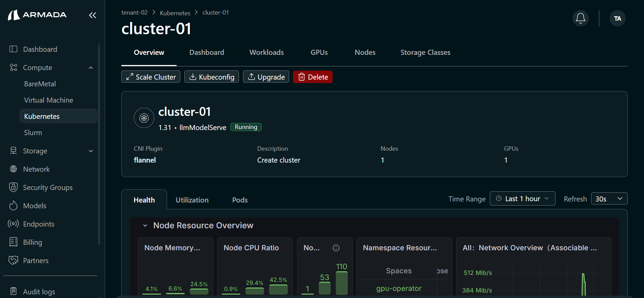Click the Storage sidebar icon
644x298 pixels.
13,151
